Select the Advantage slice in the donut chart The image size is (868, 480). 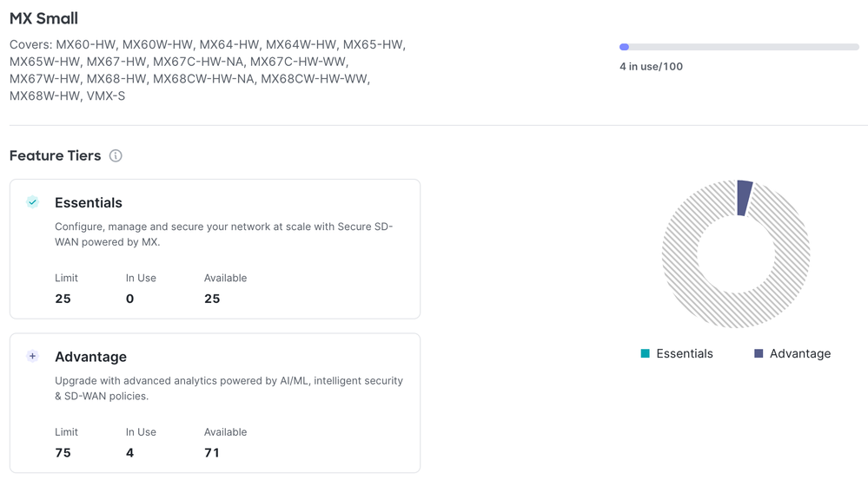(744, 197)
